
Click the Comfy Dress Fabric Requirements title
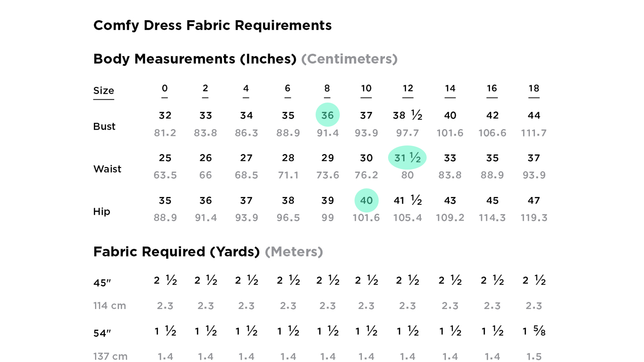[212, 25]
